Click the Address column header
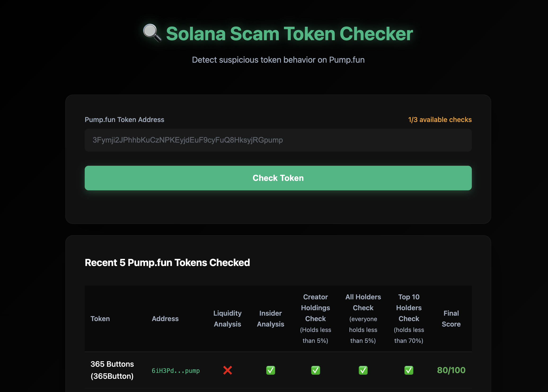The image size is (548, 392). click(x=165, y=319)
